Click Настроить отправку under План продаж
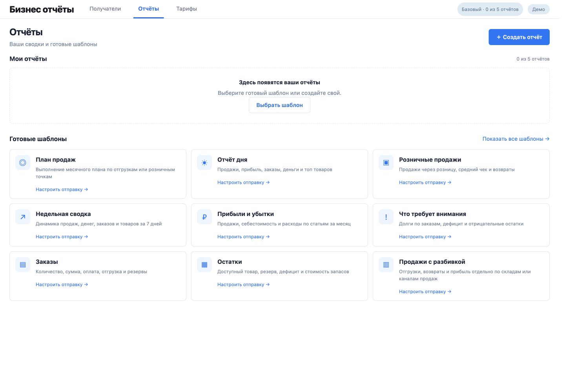This screenshot has height=392, width=565. point(62,190)
